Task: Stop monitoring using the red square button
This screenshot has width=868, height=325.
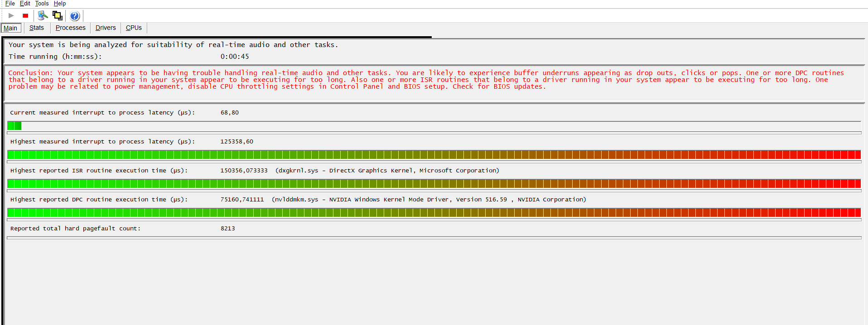Action: coord(25,16)
